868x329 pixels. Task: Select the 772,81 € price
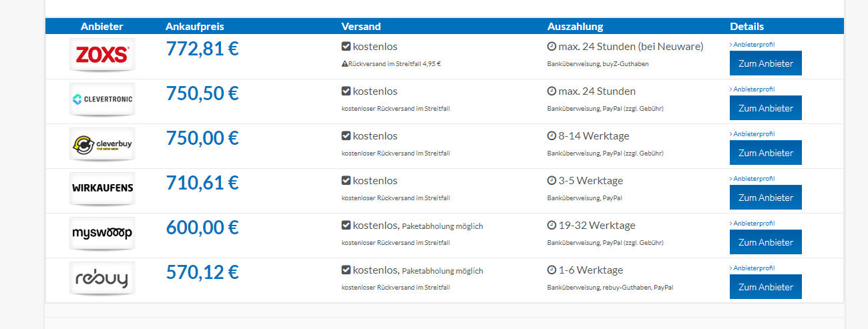[x=202, y=49]
